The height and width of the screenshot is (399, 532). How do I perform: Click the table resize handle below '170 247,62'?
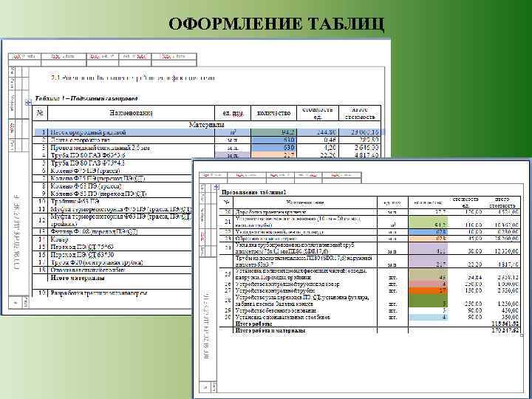click(522, 335)
